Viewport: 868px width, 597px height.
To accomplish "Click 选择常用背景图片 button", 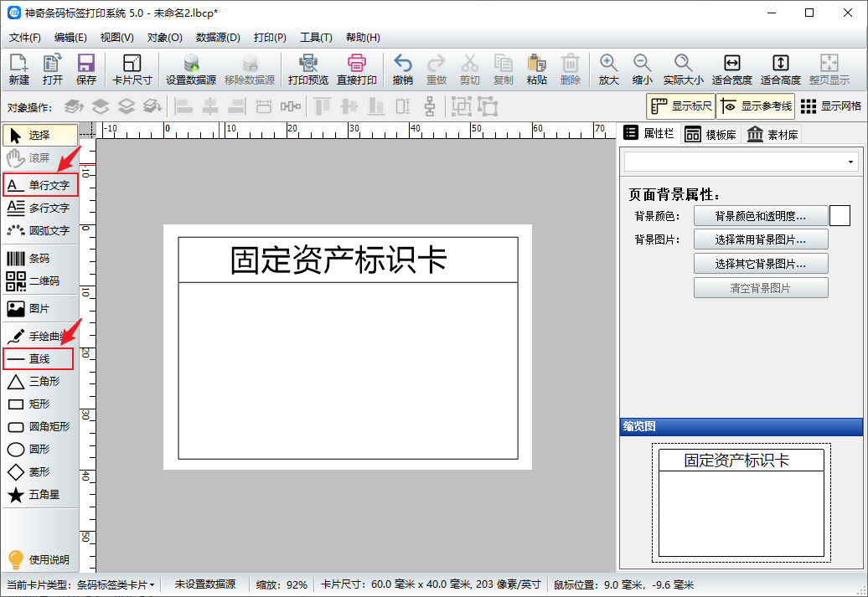I will [760, 239].
